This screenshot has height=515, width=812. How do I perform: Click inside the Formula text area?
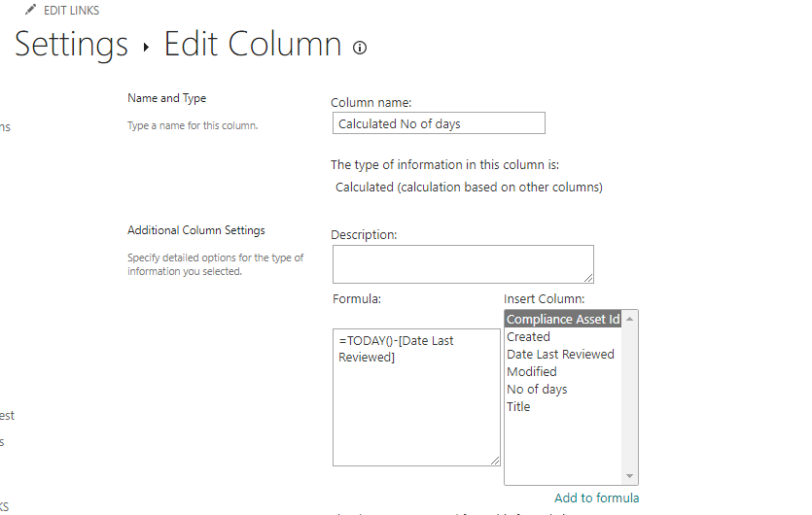[x=416, y=397]
